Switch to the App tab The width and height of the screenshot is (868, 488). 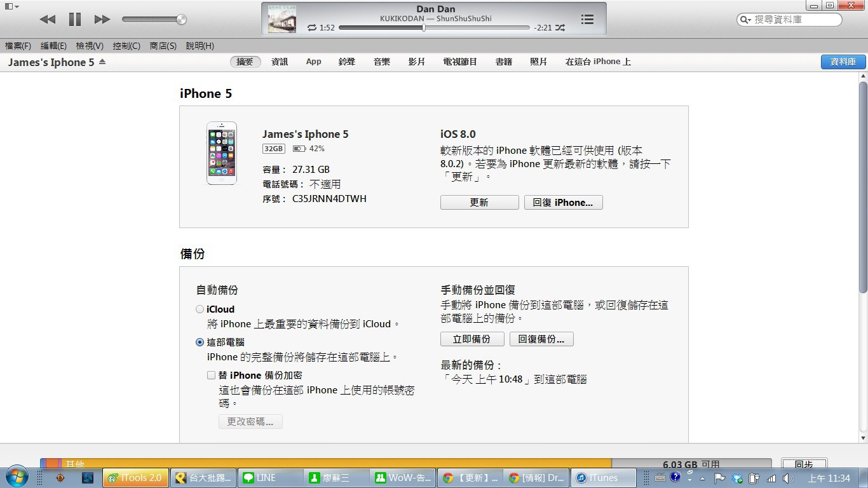click(313, 62)
